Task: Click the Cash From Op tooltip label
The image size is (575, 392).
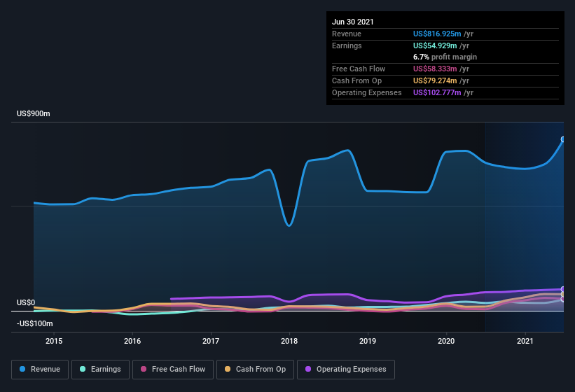Action: pos(356,80)
